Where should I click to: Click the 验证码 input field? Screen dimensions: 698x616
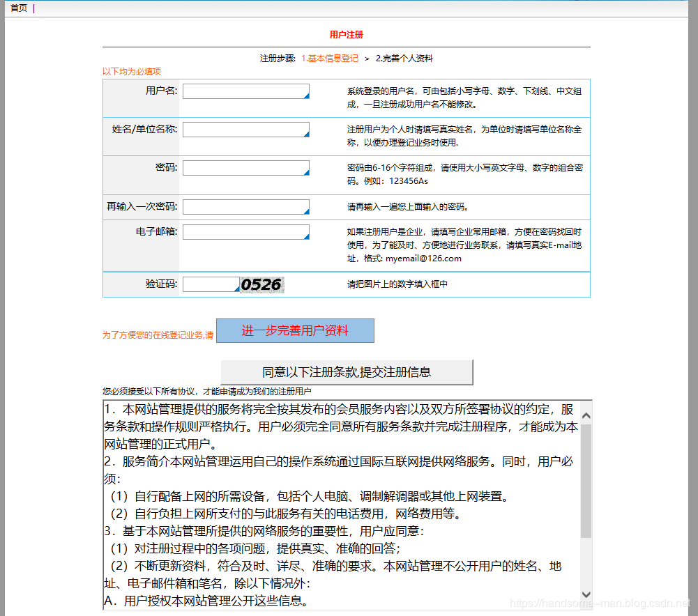[x=211, y=284]
